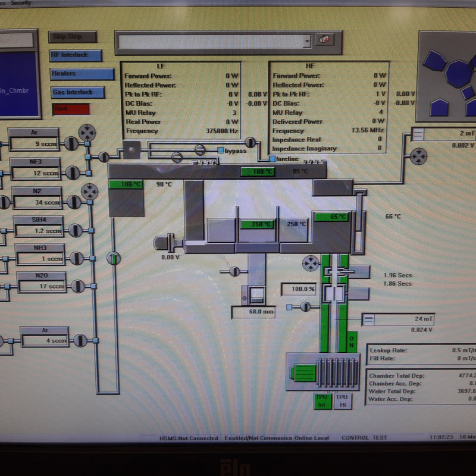Click the SiH4 gas shutoff valve

75,230
